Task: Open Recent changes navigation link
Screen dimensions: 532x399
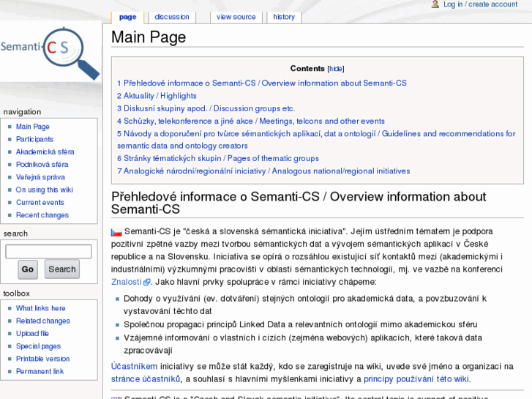Action: point(42,215)
